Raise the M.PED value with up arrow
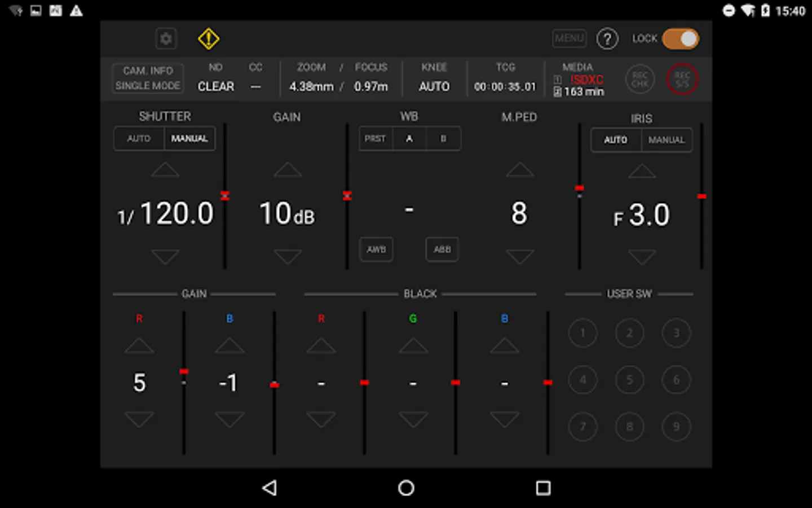This screenshot has height=508, width=812. click(x=520, y=169)
